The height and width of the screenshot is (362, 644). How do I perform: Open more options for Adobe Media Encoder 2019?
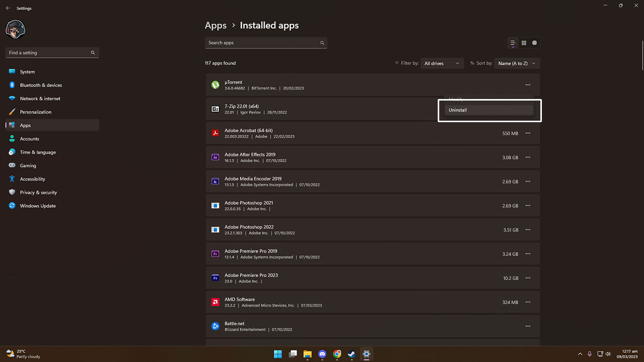(528, 182)
